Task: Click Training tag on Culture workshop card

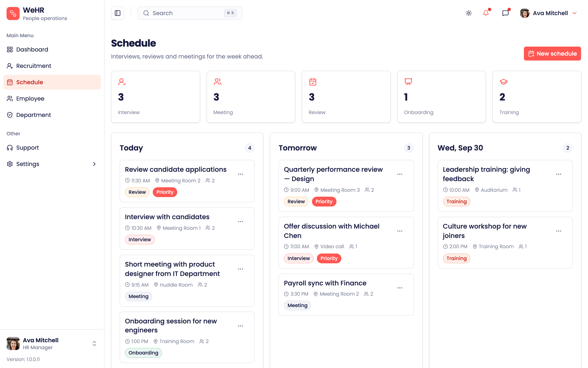Action: (457, 258)
